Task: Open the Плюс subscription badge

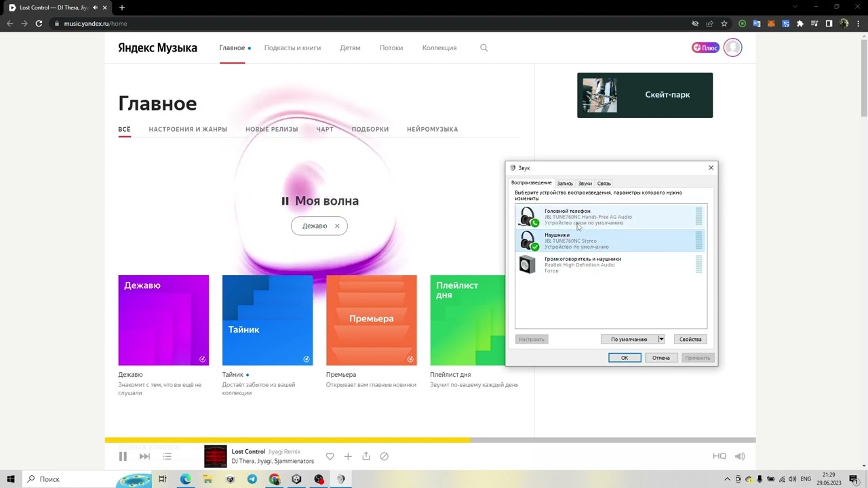Action: (x=705, y=47)
